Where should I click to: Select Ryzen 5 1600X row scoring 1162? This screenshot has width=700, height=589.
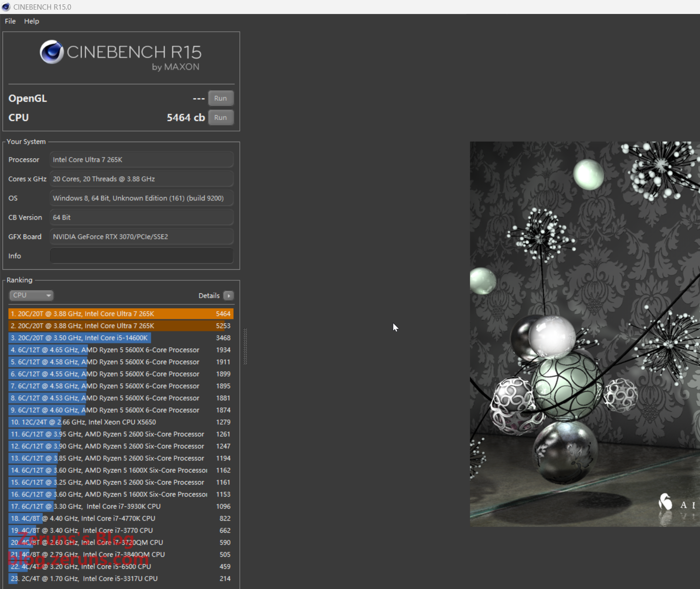[121, 470]
